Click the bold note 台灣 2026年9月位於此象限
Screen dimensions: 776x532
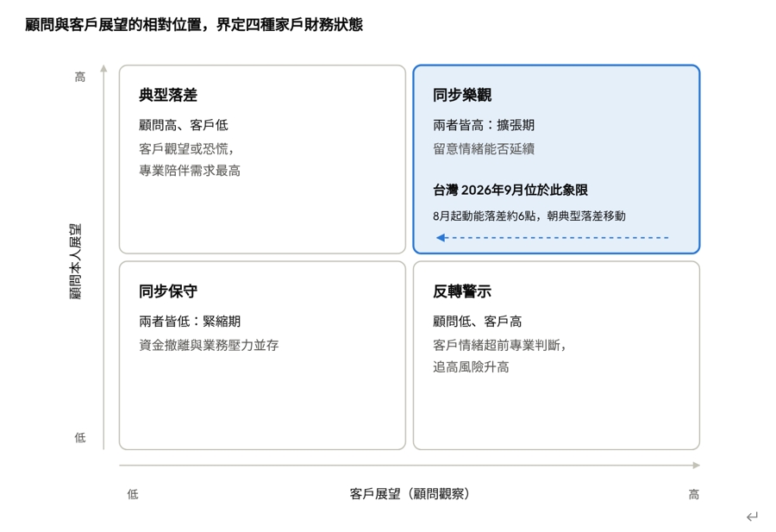click(x=510, y=190)
